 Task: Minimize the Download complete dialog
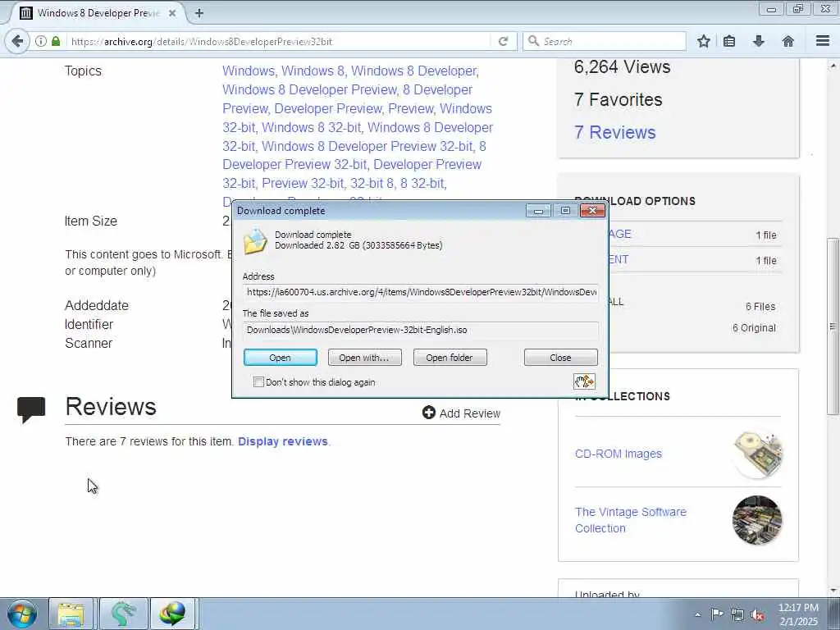coord(538,211)
